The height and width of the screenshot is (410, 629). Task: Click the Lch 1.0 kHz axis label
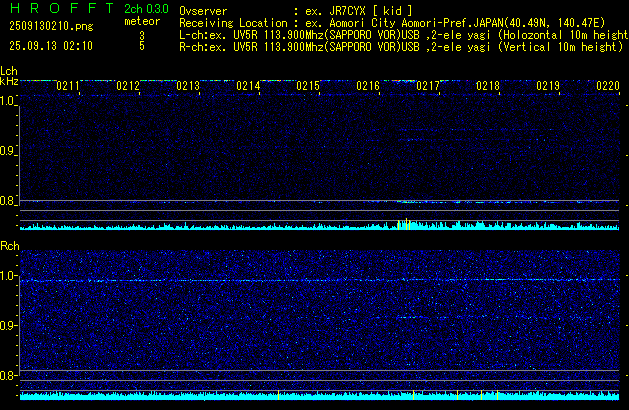(8, 101)
